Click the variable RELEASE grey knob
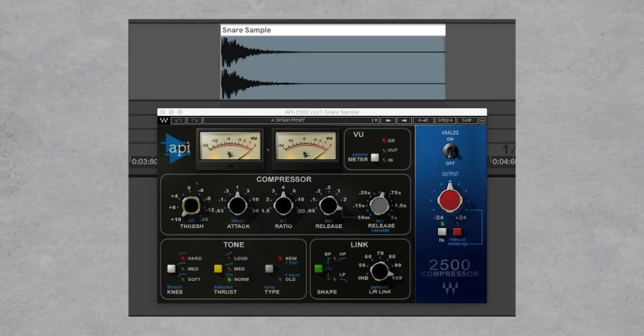Image resolution: width=644 pixels, height=336 pixels. point(379,204)
